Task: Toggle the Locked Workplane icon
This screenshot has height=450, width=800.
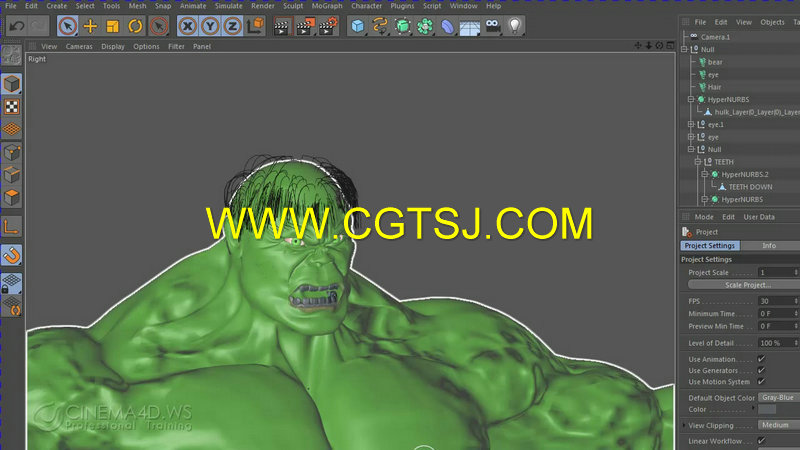Action: pos(11,283)
